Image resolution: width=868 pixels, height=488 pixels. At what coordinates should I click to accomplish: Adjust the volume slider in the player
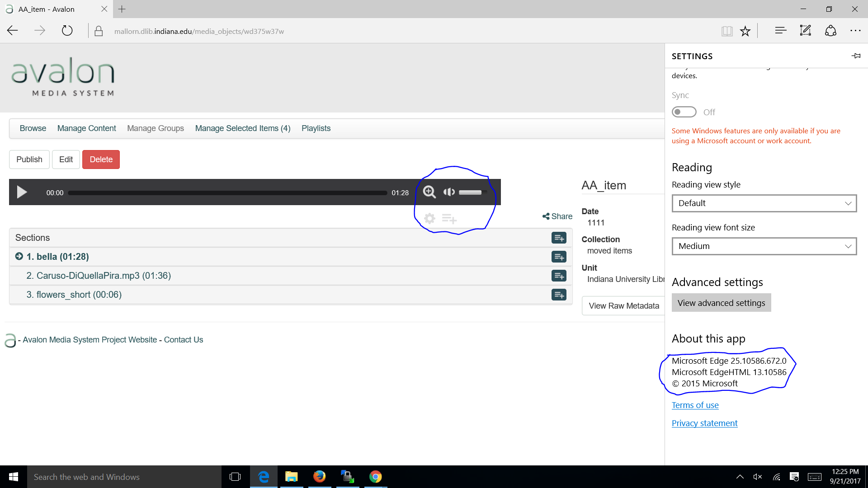point(470,192)
